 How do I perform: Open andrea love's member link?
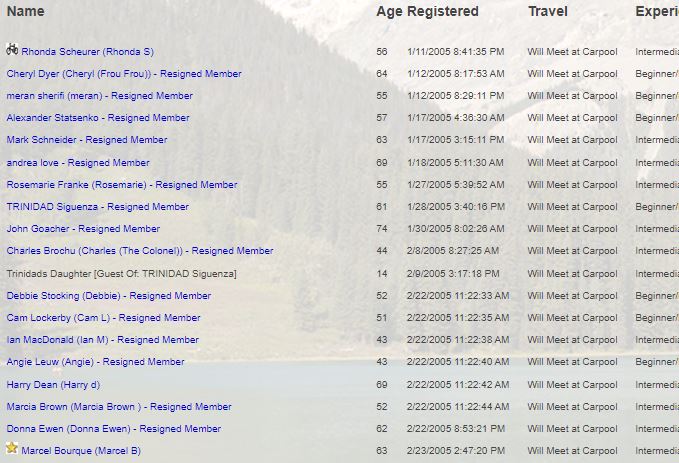click(x=78, y=163)
